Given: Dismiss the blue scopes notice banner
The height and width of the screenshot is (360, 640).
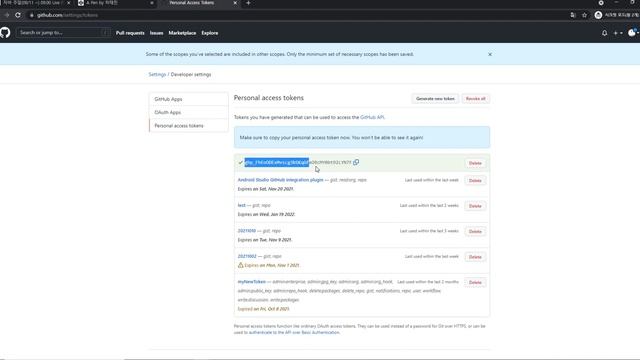Looking at the screenshot, I should coord(490,54).
